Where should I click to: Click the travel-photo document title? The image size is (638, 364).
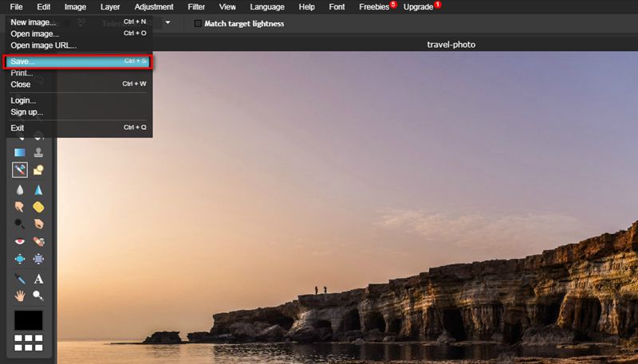(451, 45)
